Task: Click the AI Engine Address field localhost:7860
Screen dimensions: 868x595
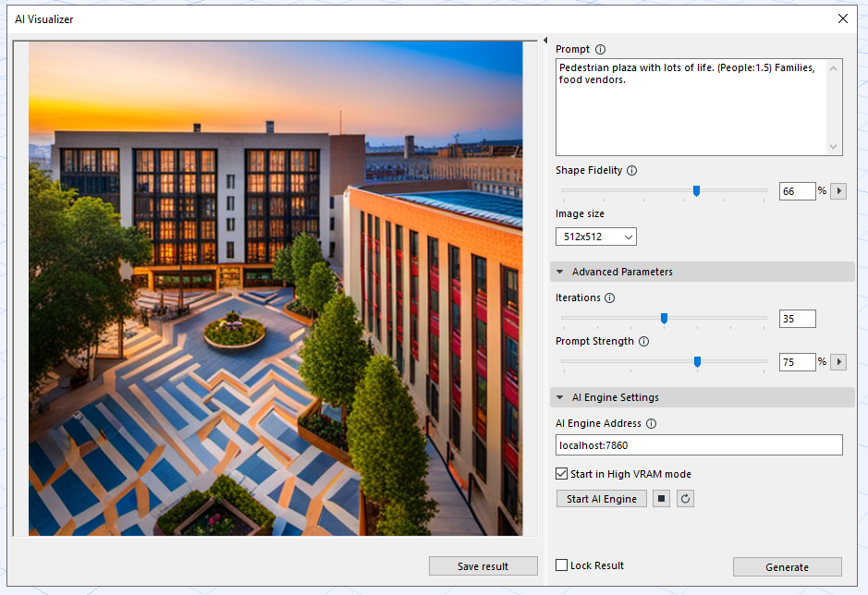Action: [x=699, y=445]
